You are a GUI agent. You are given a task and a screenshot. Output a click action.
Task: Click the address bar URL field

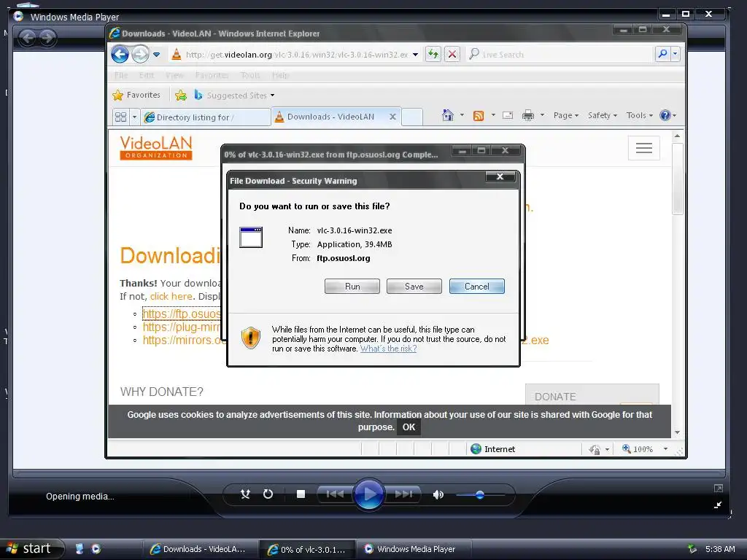295,55
